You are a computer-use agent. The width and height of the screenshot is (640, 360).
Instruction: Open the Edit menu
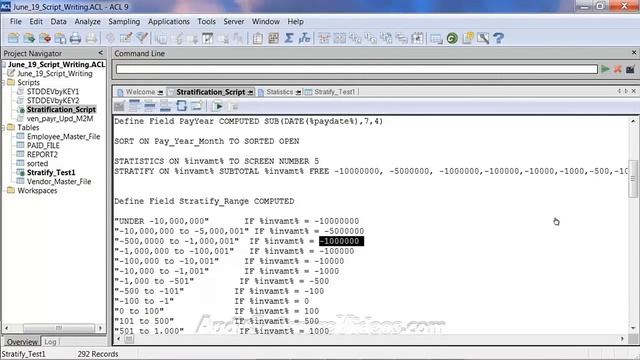coord(36,22)
